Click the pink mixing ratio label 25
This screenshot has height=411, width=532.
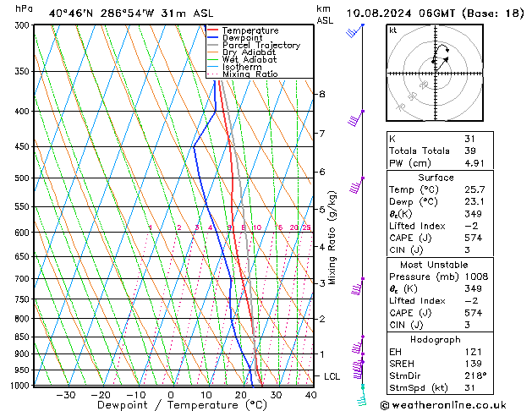pyautogui.click(x=307, y=227)
